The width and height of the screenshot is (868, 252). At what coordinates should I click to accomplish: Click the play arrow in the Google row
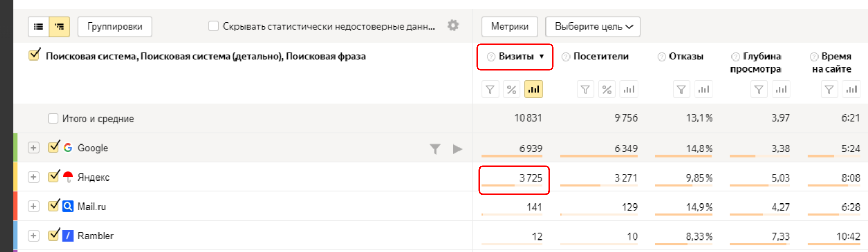click(x=457, y=149)
